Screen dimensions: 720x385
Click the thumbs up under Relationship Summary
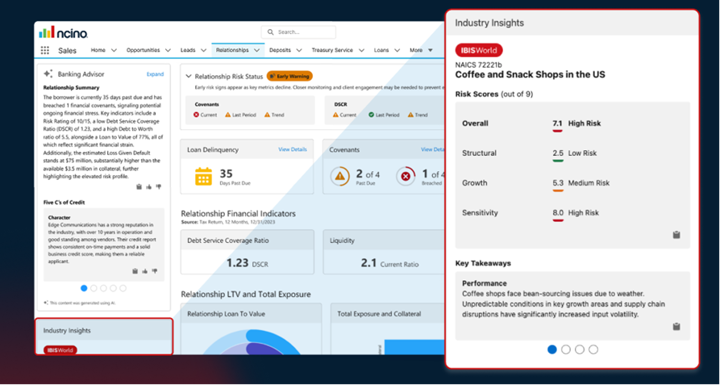tap(149, 187)
